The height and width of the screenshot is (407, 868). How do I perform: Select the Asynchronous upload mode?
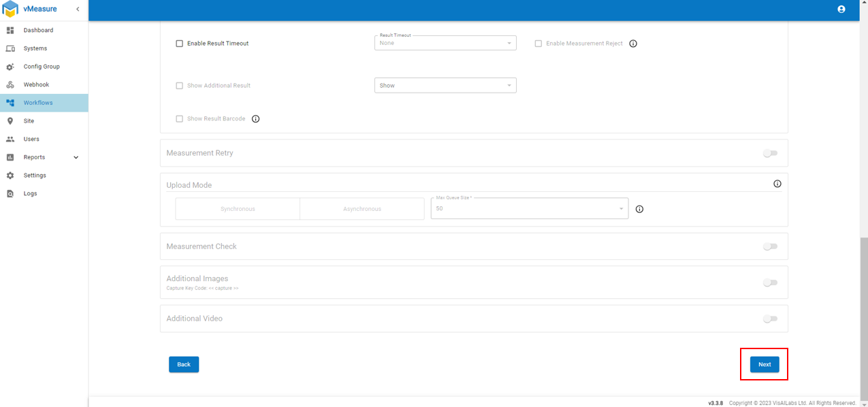click(x=362, y=209)
